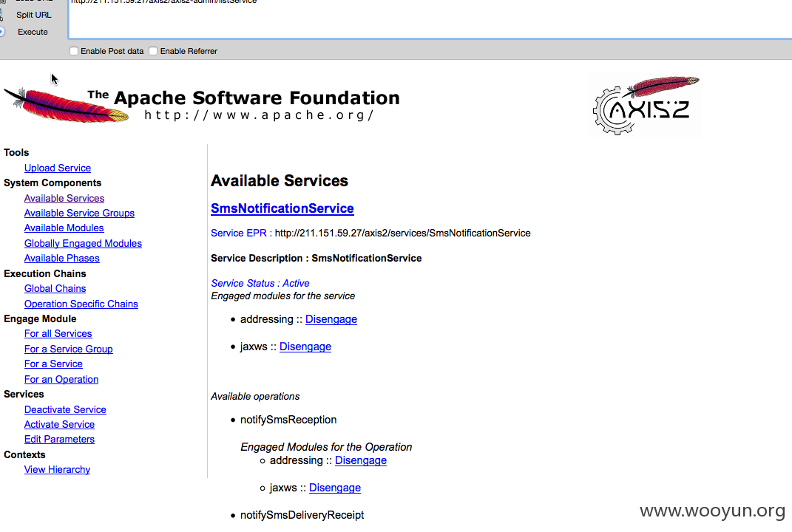This screenshot has width=792, height=532.
Task: Click inside the URL text field
Action: click(430, 18)
